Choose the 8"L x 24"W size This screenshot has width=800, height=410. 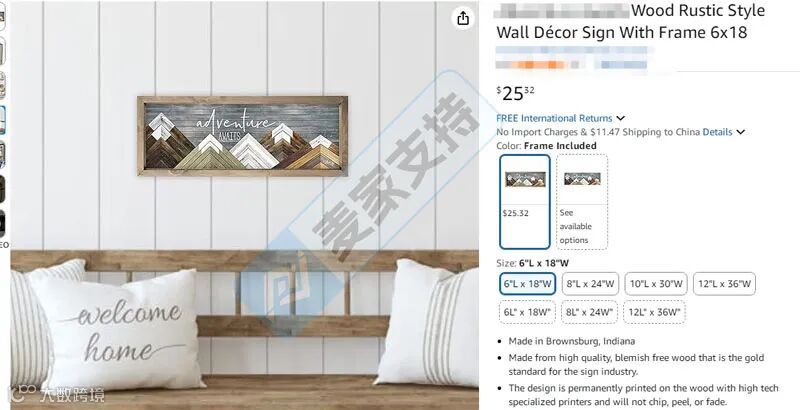[x=590, y=284]
